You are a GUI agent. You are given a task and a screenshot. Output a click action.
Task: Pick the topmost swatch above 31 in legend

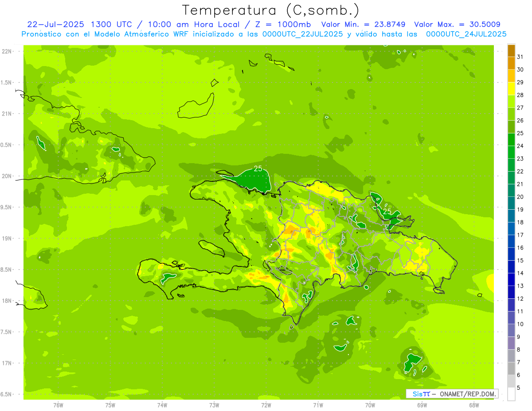click(511, 51)
